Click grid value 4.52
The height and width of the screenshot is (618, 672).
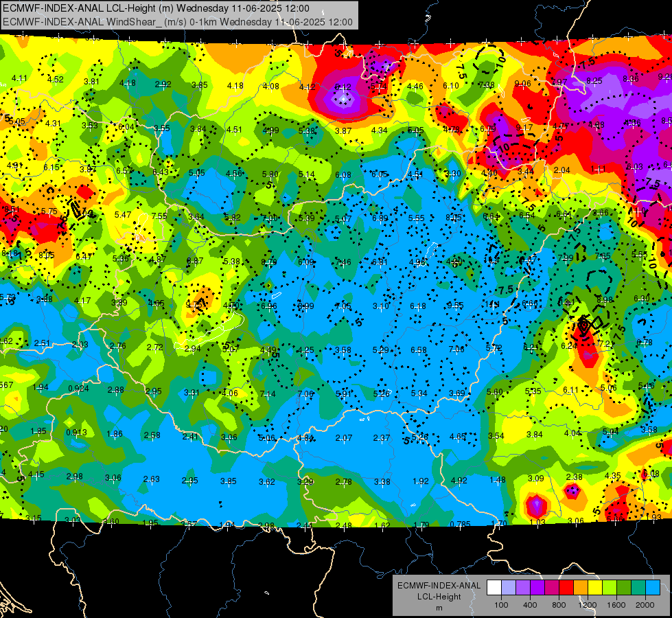tap(56, 80)
